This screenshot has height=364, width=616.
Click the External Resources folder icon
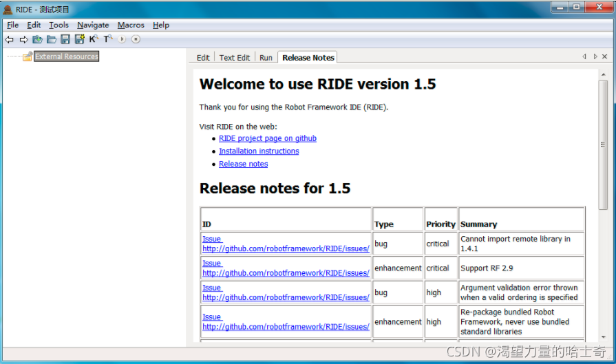27,56
